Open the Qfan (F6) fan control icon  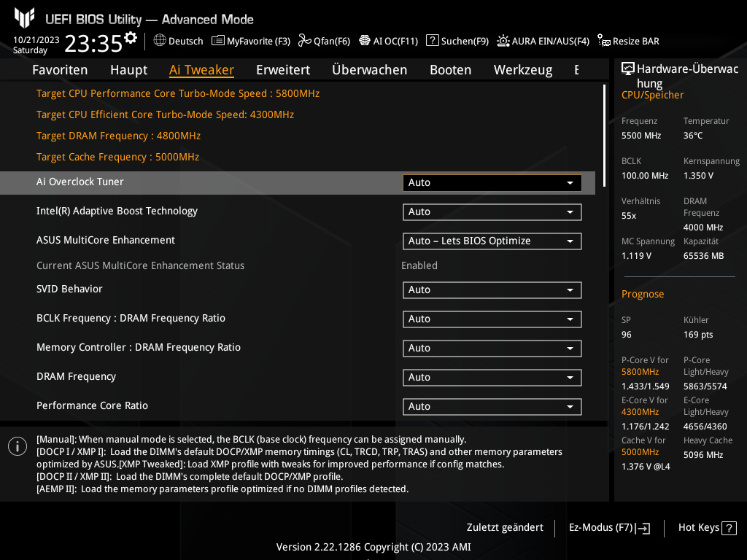click(304, 41)
